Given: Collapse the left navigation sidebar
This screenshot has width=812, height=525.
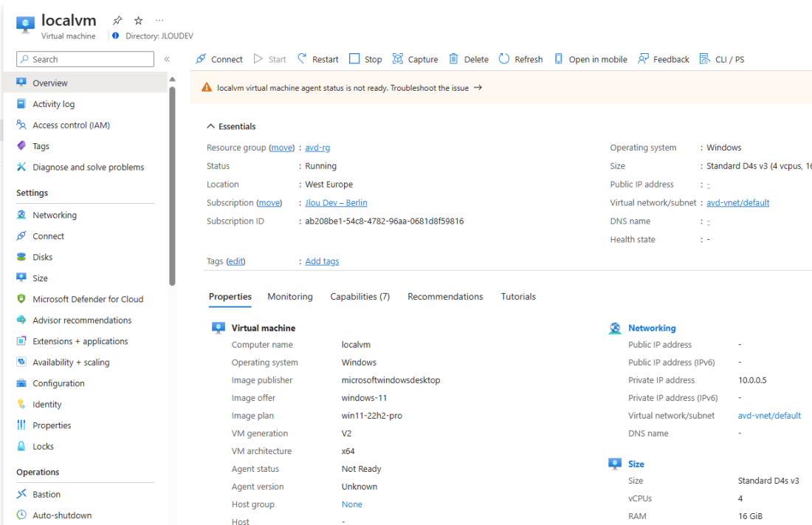Looking at the screenshot, I should (x=167, y=59).
